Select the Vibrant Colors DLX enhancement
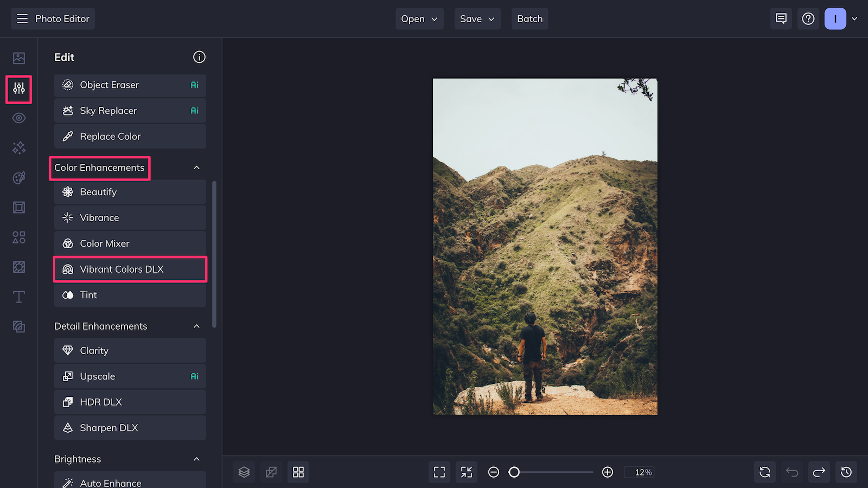The height and width of the screenshot is (488, 868). pos(130,269)
